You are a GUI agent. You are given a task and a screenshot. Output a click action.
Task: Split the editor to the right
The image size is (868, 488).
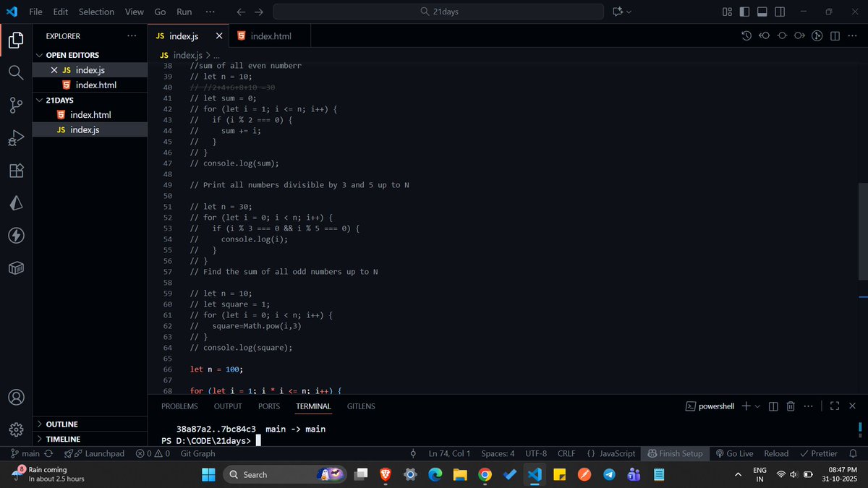tap(835, 35)
